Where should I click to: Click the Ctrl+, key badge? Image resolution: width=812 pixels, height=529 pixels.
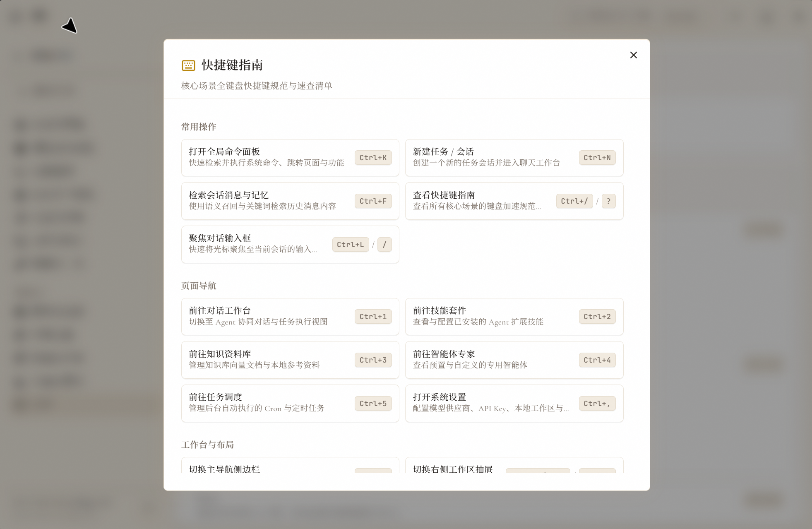(x=597, y=404)
